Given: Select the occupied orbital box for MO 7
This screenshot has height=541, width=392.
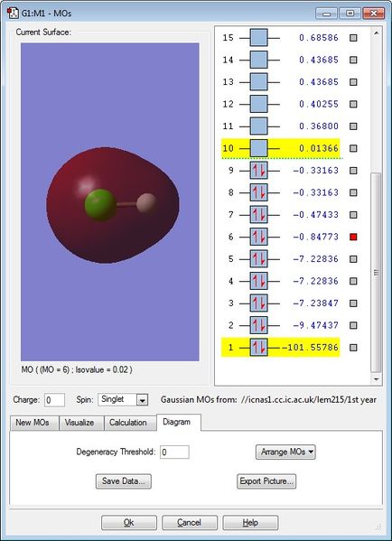Looking at the screenshot, I should [x=259, y=215].
